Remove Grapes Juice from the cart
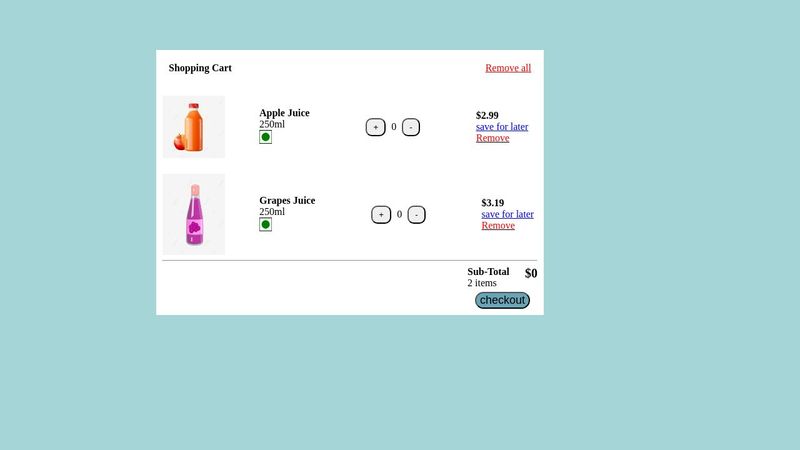 [498, 226]
